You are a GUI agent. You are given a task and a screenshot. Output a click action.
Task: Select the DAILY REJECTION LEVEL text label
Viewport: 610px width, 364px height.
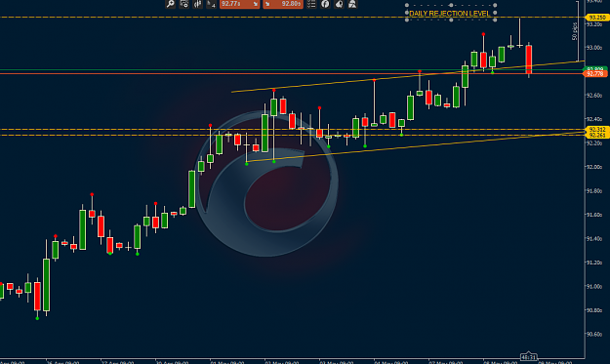449,14
